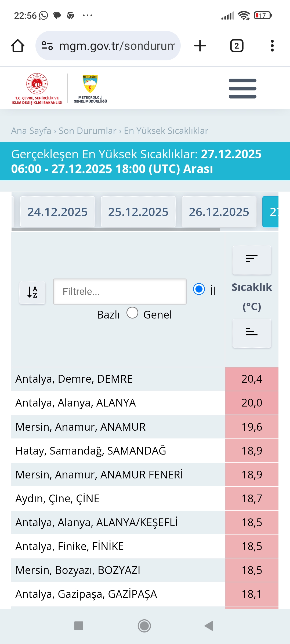Open the site hamburger navigation menu

tap(242, 89)
